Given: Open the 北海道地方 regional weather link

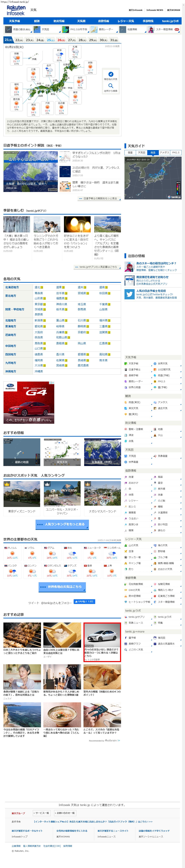Looking at the screenshot, I should click(x=12, y=287).
